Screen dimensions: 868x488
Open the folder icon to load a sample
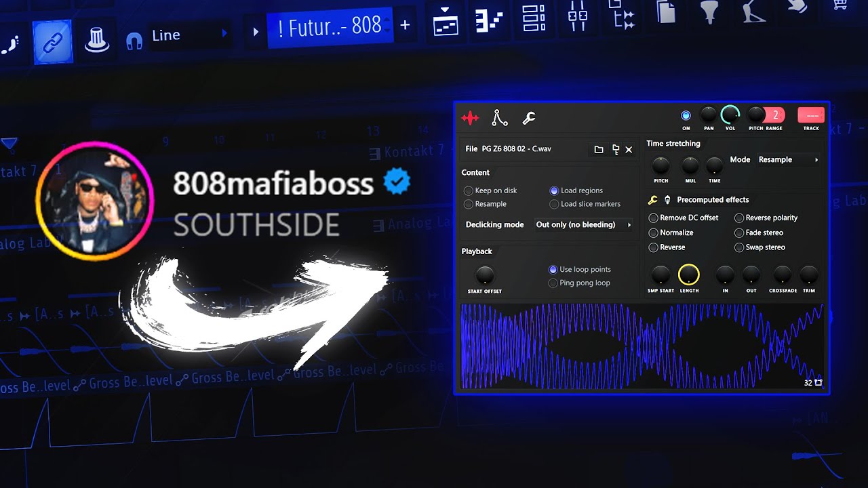pos(599,149)
